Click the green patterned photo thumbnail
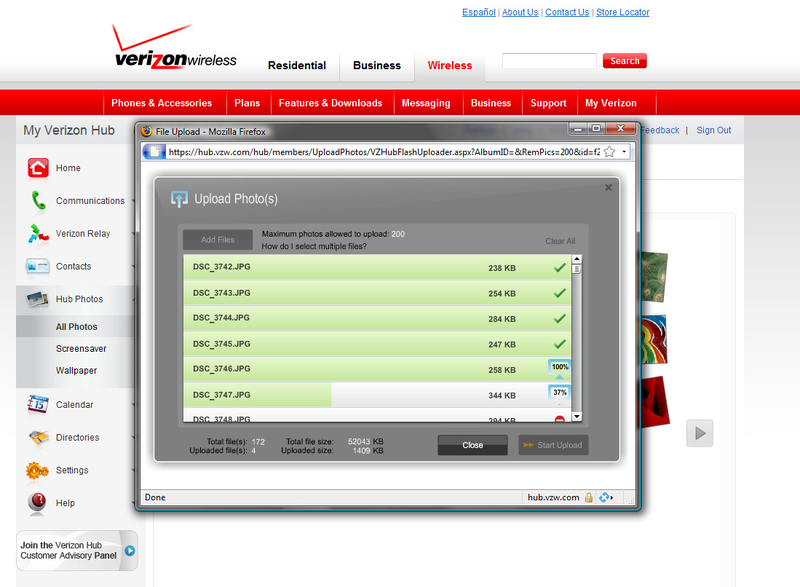Image resolution: width=800 pixels, height=587 pixels. [654, 276]
